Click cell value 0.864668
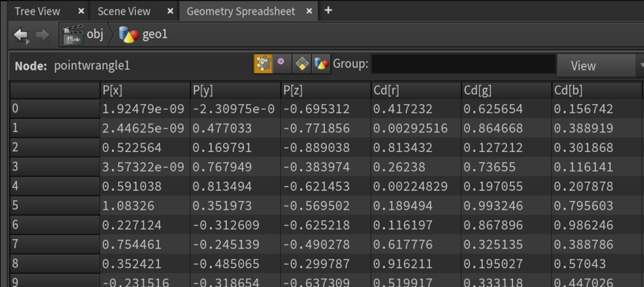Image resolution: width=644 pixels, height=287 pixels. coord(493,128)
